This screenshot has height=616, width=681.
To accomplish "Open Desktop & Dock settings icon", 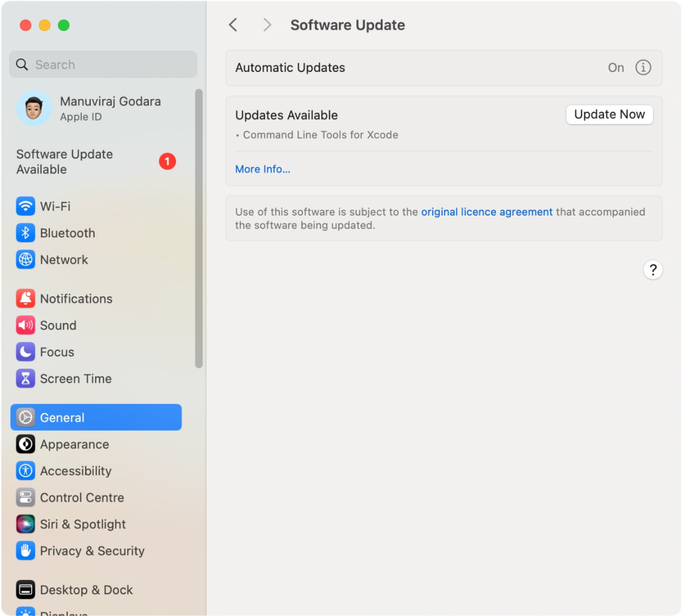I will 25,589.
